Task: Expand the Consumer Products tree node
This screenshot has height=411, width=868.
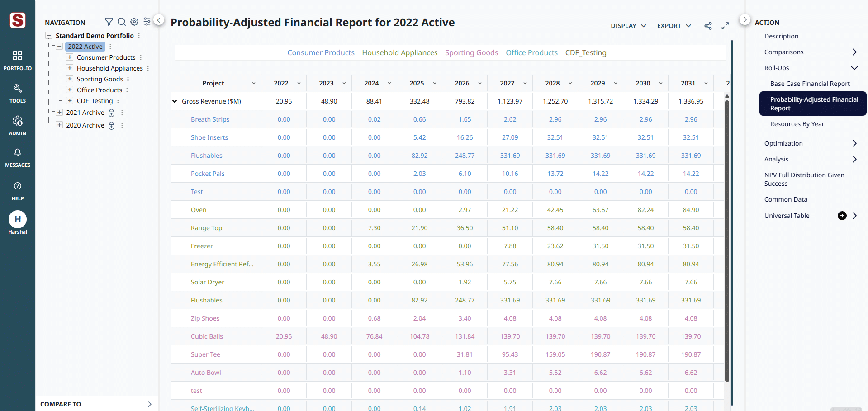Action: tap(70, 57)
